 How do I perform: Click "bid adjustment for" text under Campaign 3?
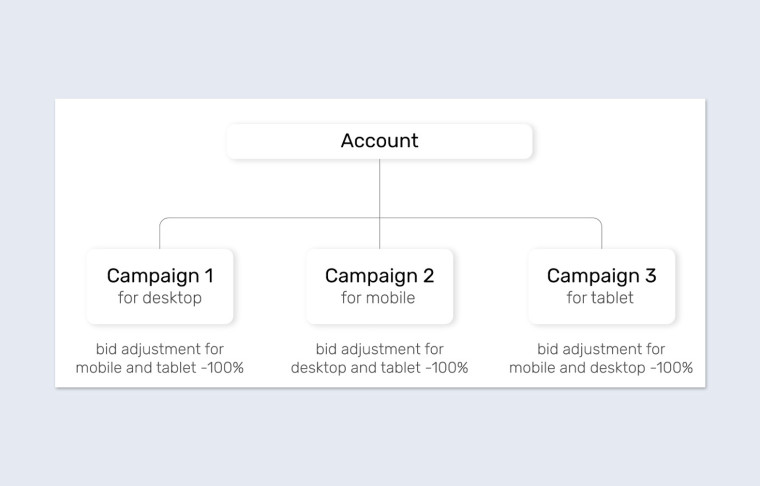point(601,349)
